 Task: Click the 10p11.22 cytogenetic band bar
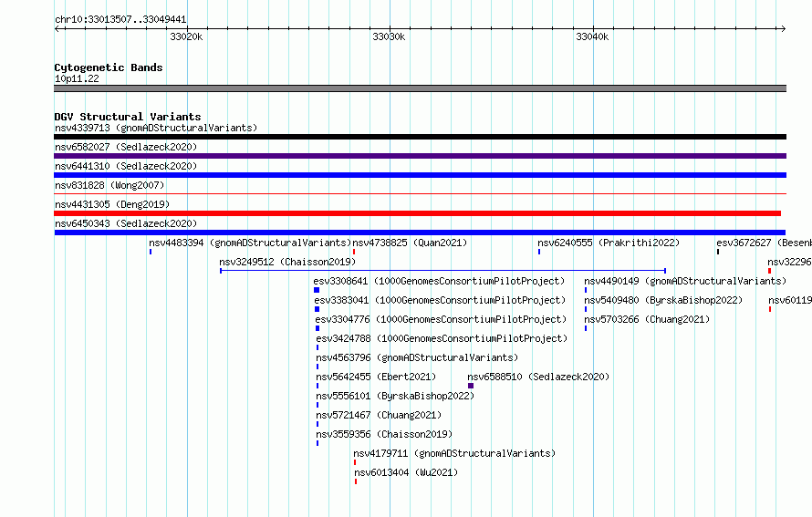pyautogui.click(x=420, y=88)
